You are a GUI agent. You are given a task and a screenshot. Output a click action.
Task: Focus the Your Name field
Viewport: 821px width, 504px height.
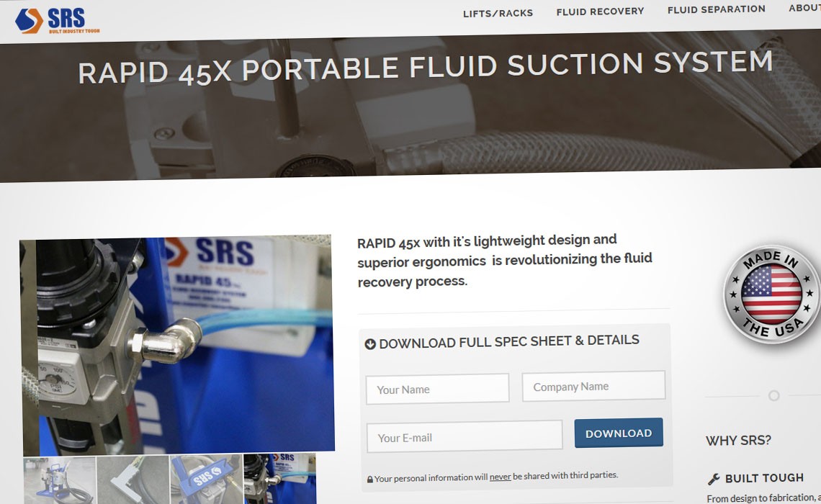[437, 389]
